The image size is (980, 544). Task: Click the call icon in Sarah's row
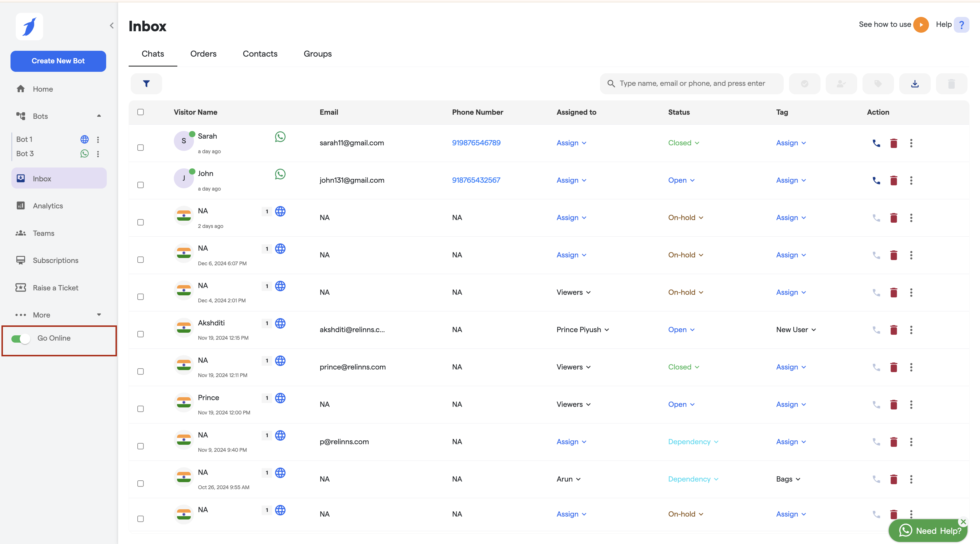[876, 143]
